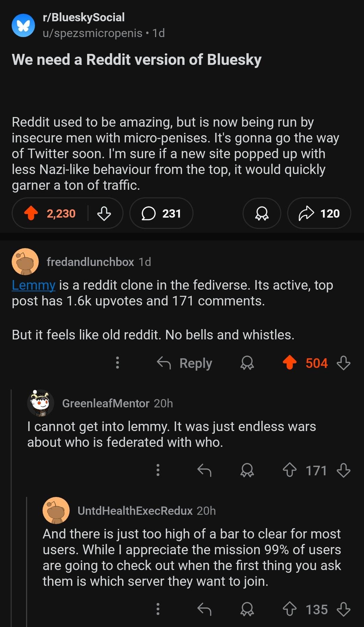
Task: Click reply arrow on GreenleafMentor's comment
Action: [x=204, y=470]
